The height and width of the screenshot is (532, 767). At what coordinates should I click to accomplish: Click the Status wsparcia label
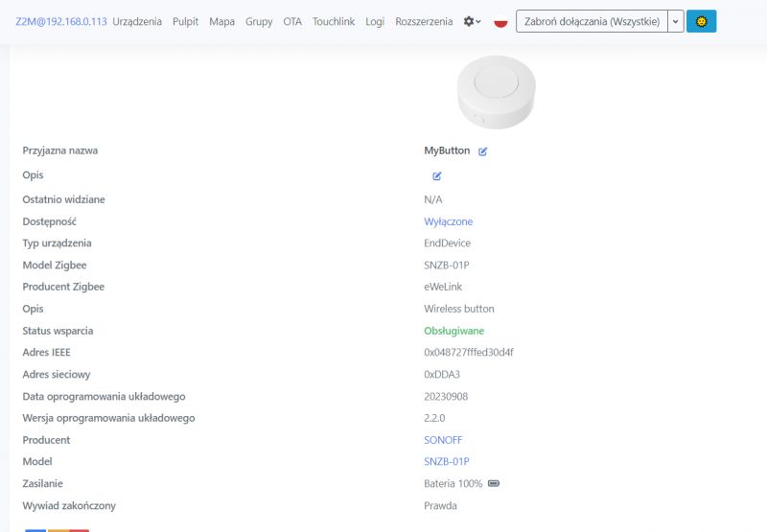pyautogui.click(x=58, y=331)
